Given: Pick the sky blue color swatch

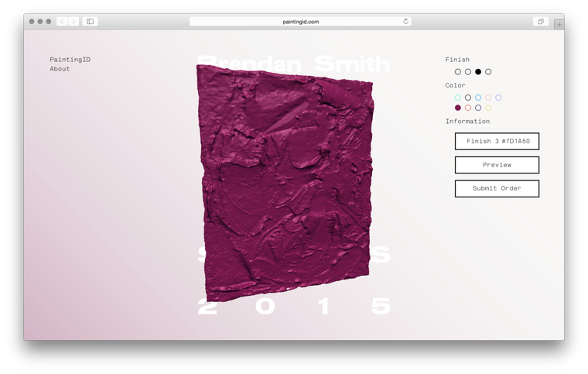Looking at the screenshot, I should tap(478, 98).
